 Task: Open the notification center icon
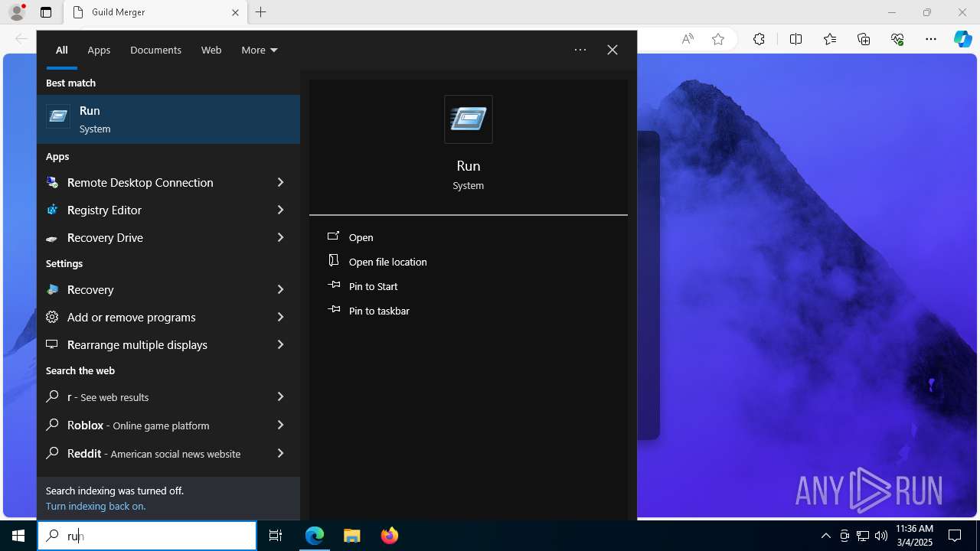pos(955,536)
